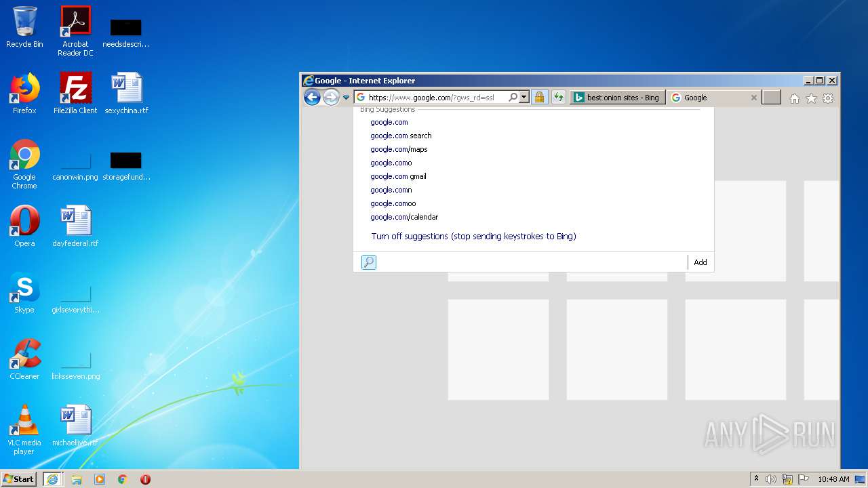
Task: Select suggestion 'google.como'
Action: coord(391,163)
